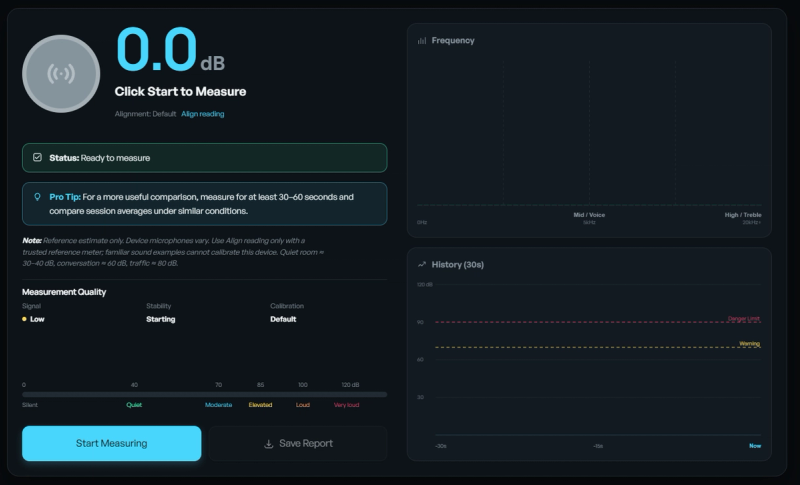Viewport: 800px width, 485px height.
Task: Click the Low signal value
Action: click(x=37, y=319)
